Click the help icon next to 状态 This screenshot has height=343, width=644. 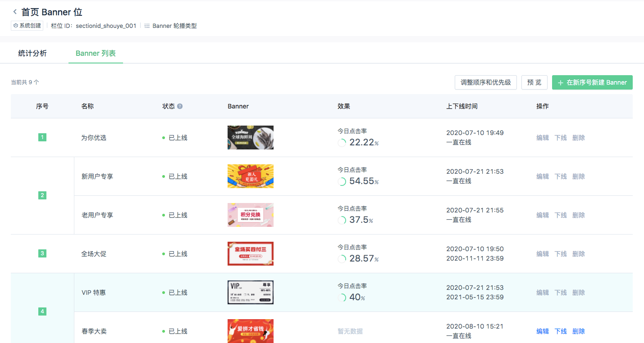(180, 107)
